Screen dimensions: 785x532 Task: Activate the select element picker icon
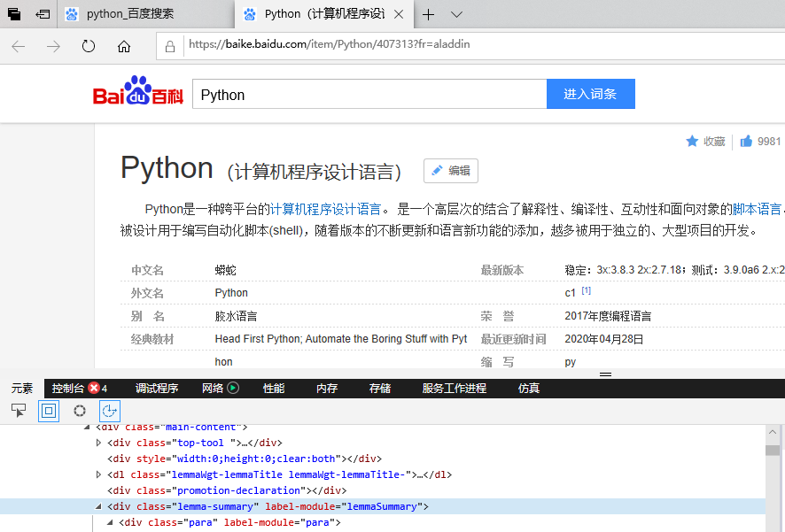point(19,411)
